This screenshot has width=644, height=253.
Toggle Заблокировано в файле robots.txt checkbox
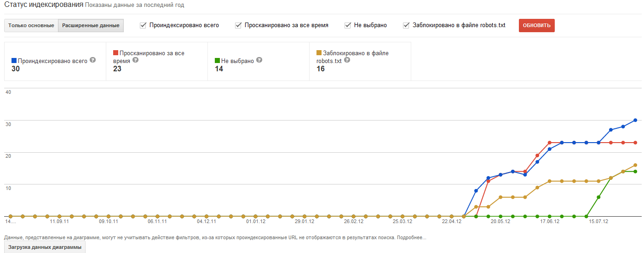tap(406, 25)
